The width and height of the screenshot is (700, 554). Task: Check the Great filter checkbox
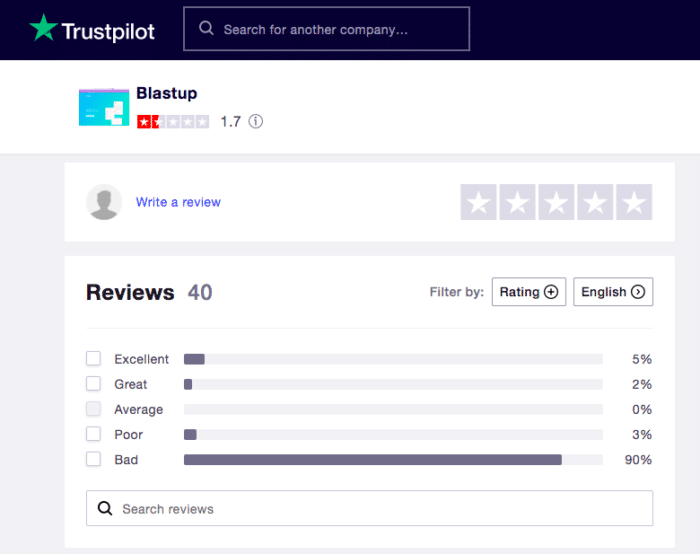(93, 383)
